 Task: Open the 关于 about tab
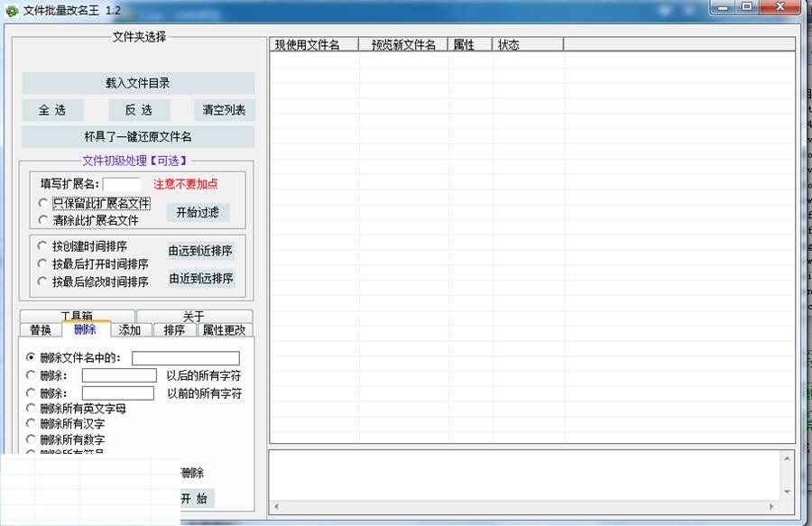click(194, 316)
